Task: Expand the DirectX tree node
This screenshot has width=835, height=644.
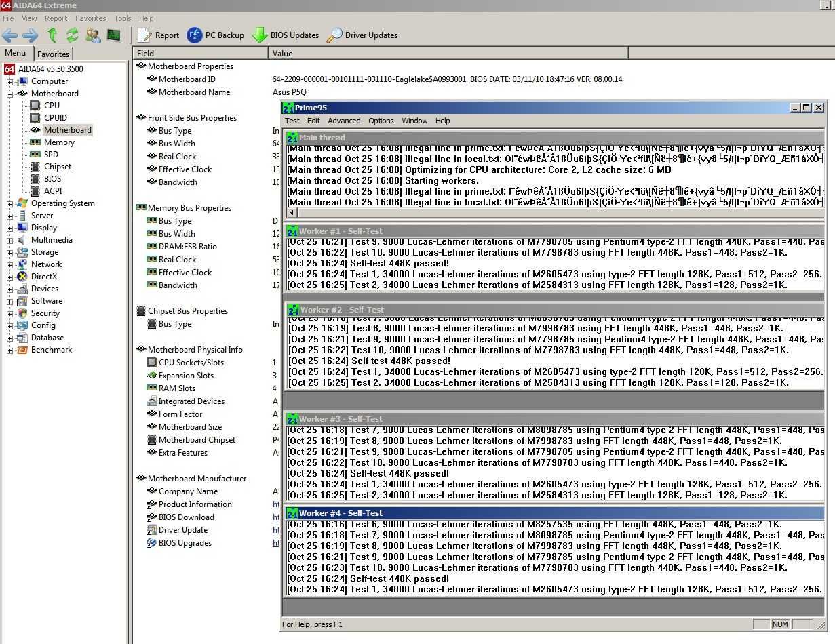Action: 10,277
